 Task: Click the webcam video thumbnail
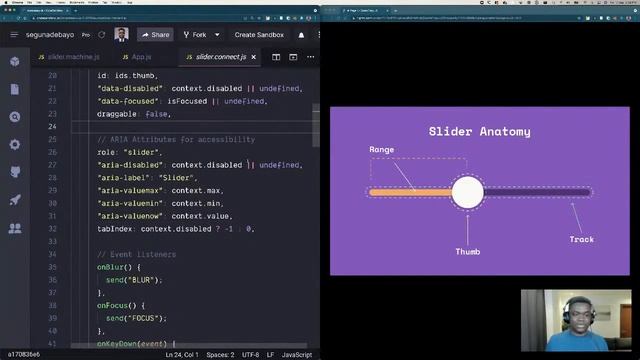[x=576, y=320]
